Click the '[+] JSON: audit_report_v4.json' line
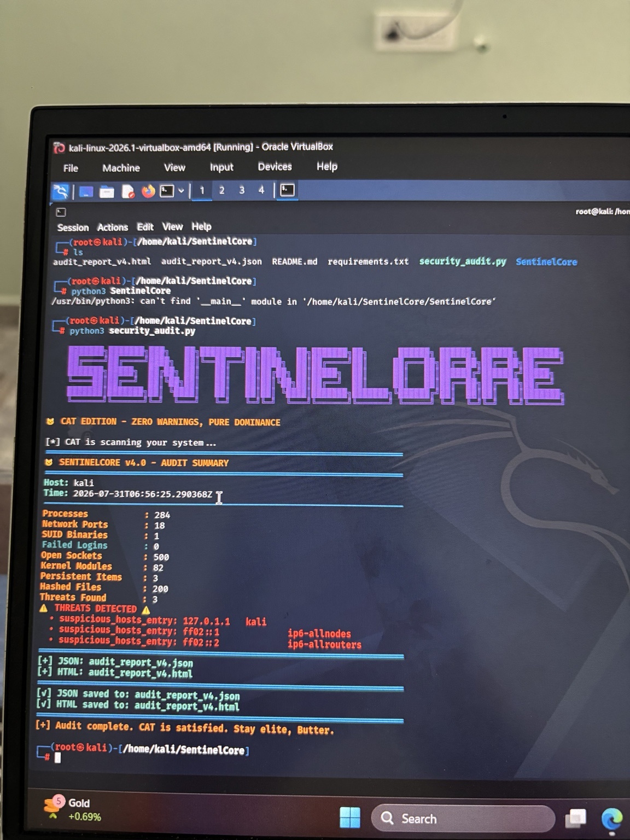The height and width of the screenshot is (840, 630). tap(115, 662)
